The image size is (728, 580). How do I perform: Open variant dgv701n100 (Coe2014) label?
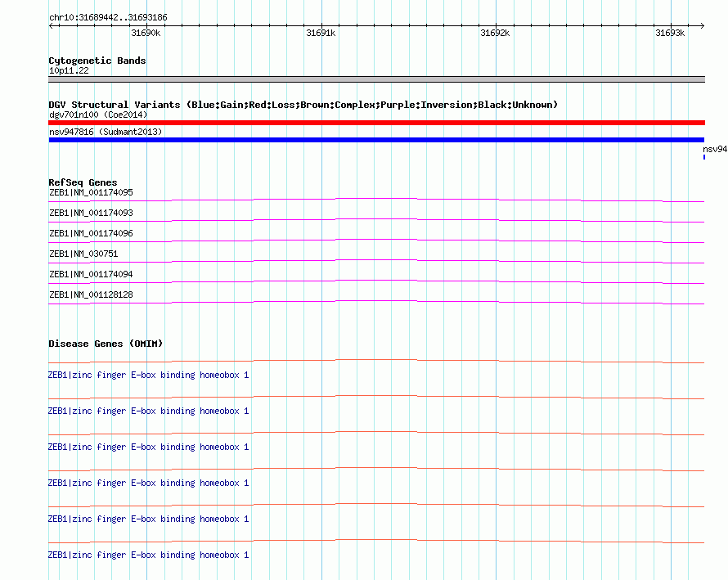[x=98, y=115]
